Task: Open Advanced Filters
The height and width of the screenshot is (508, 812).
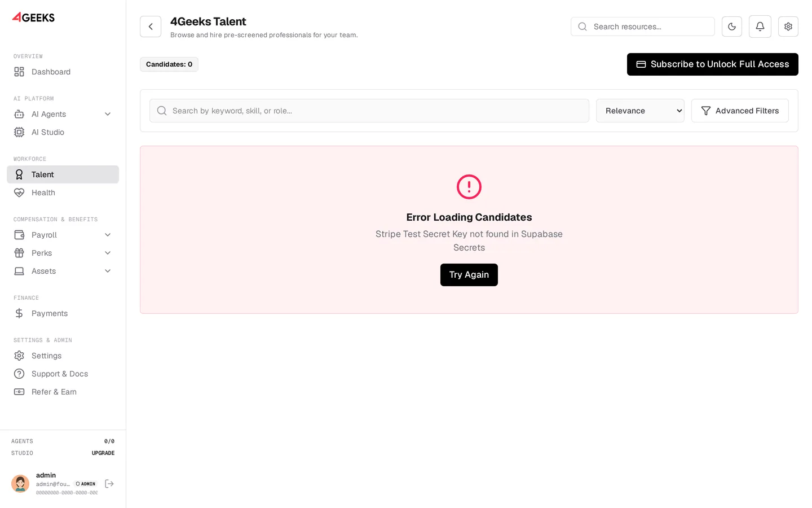Action: click(740, 111)
